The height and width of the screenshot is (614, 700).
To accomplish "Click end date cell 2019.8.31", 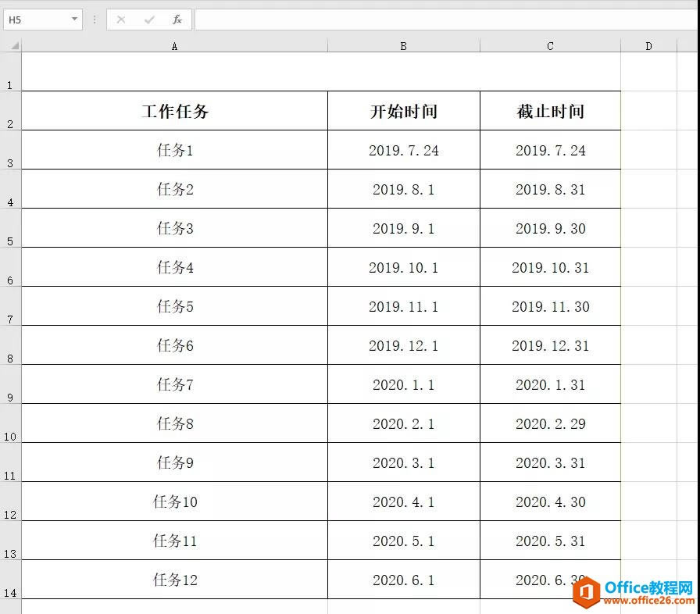I will (550, 189).
